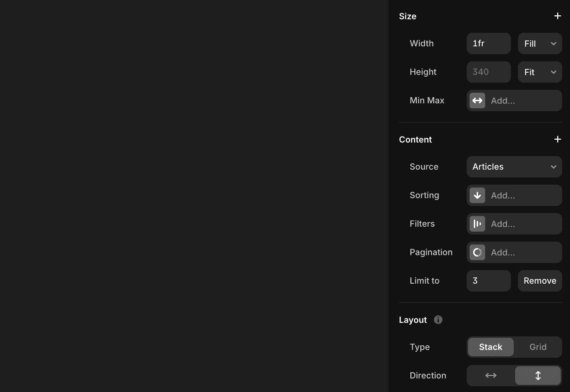Click Add... in the Filters field

[503, 224]
